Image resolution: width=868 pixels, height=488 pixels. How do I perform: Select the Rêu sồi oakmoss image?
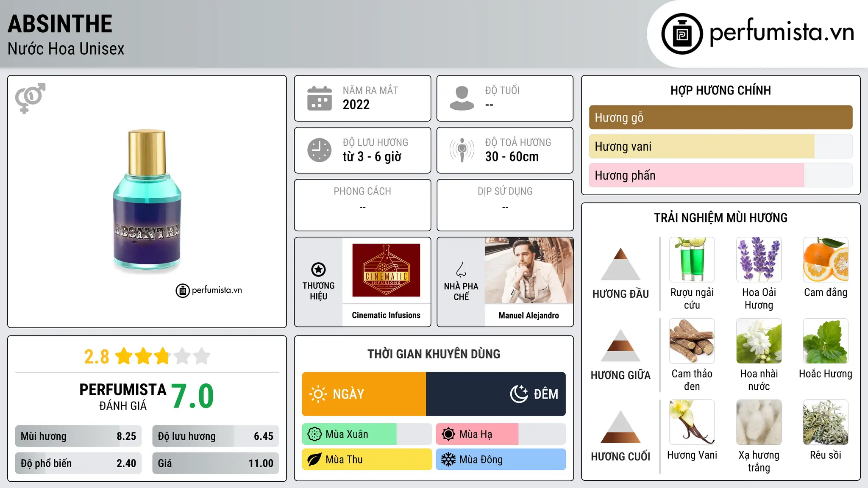click(826, 422)
